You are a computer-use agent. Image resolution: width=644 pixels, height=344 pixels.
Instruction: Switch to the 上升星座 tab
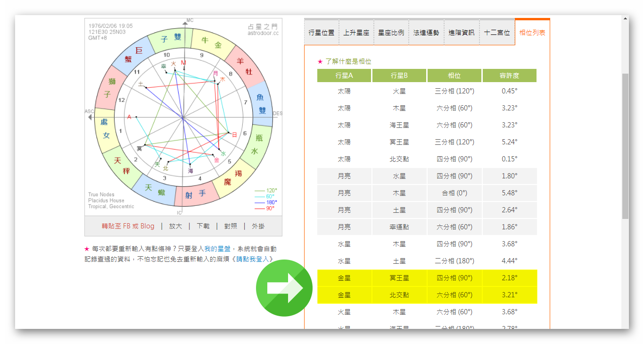pos(356,33)
